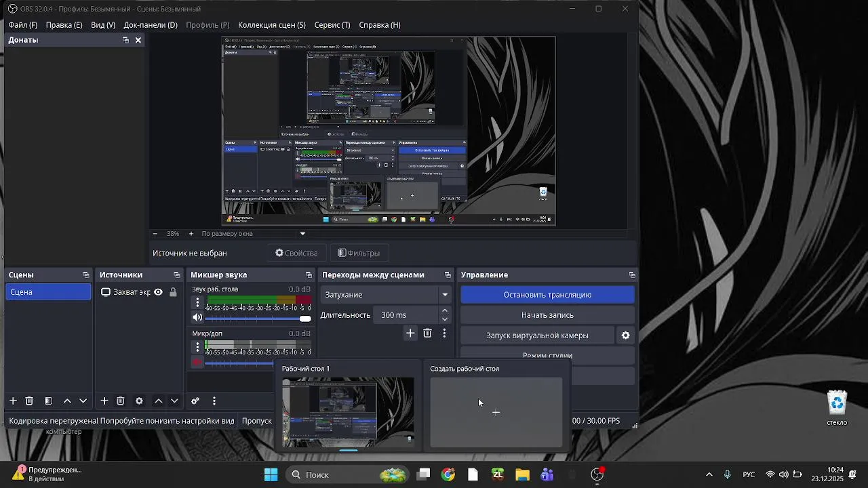Float the Источники dock panel
868x488 pixels.
177,274
